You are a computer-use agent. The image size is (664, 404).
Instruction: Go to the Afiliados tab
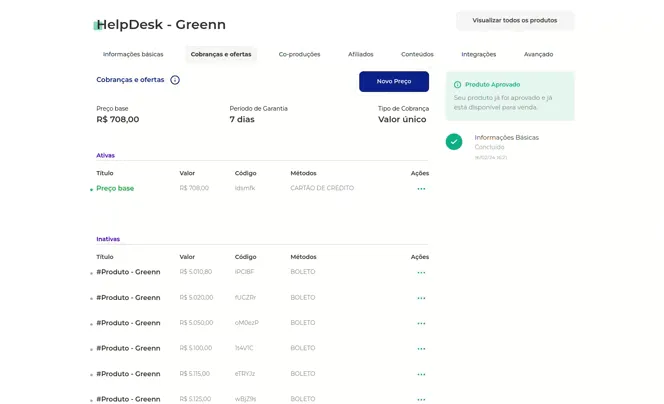pos(361,54)
